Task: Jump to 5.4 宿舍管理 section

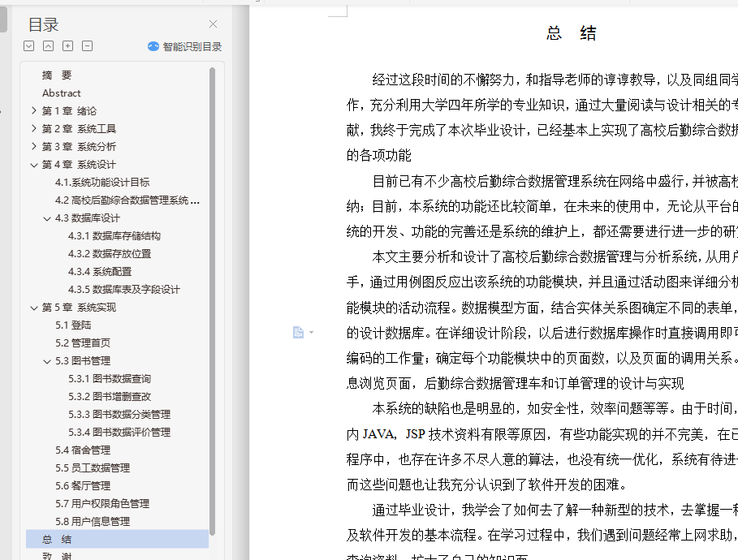Action: (82, 450)
